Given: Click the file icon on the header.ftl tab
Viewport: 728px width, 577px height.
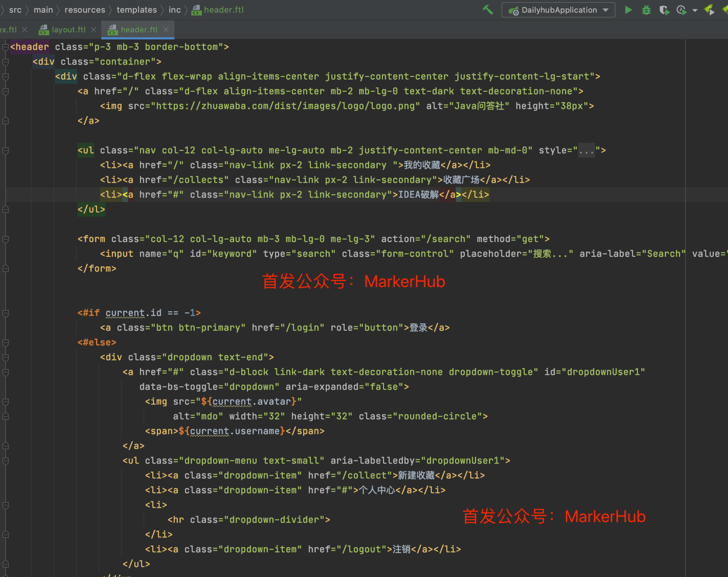Looking at the screenshot, I should pyautogui.click(x=113, y=30).
